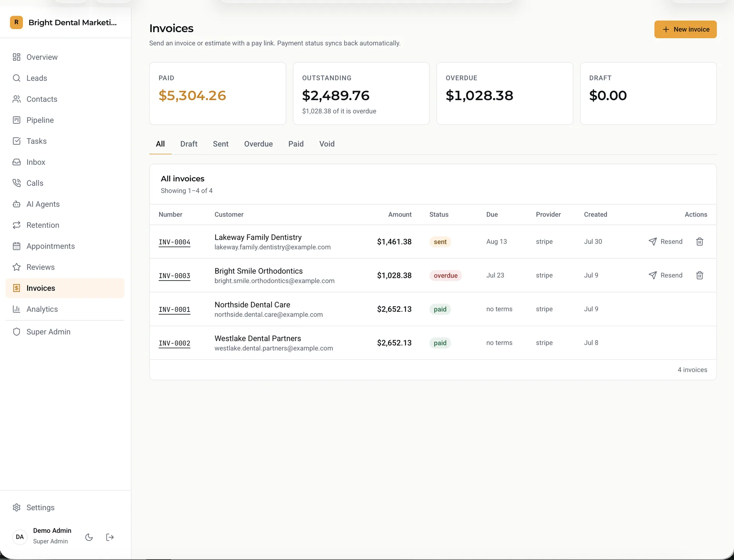Open invoice INV-0004 link
The width and height of the screenshot is (734, 560).
(174, 242)
